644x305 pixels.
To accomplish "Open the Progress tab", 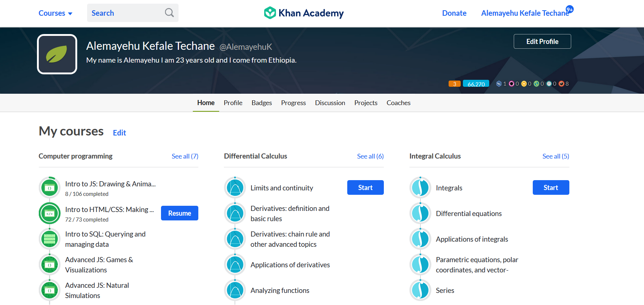I will point(293,103).
